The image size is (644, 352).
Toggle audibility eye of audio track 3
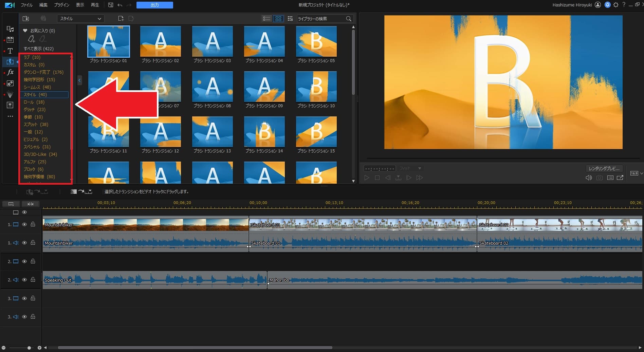pyautogui.click(x=24, y=317)
